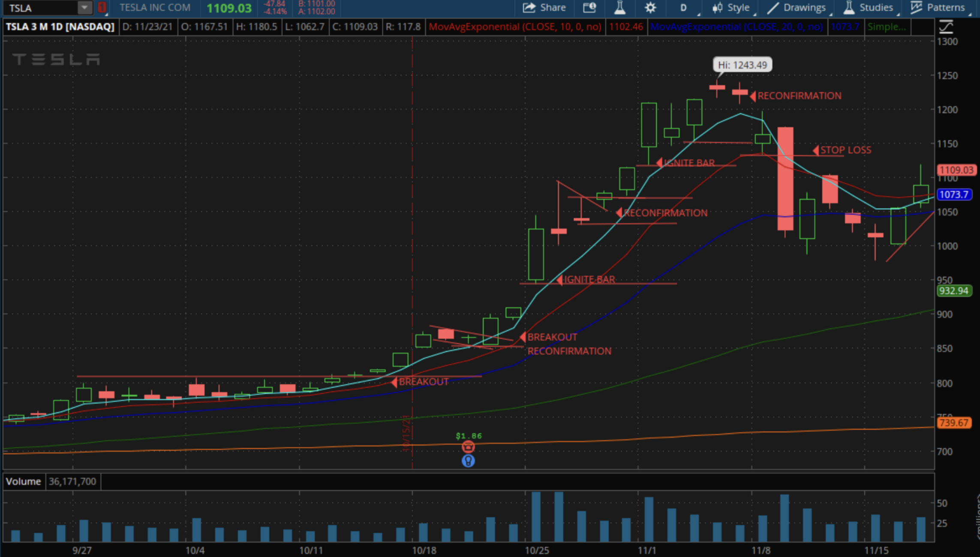This screenshot has width=980, height=557.
Task: Click the orange 739.67 price-axis tag
Action: coord(954,423)
